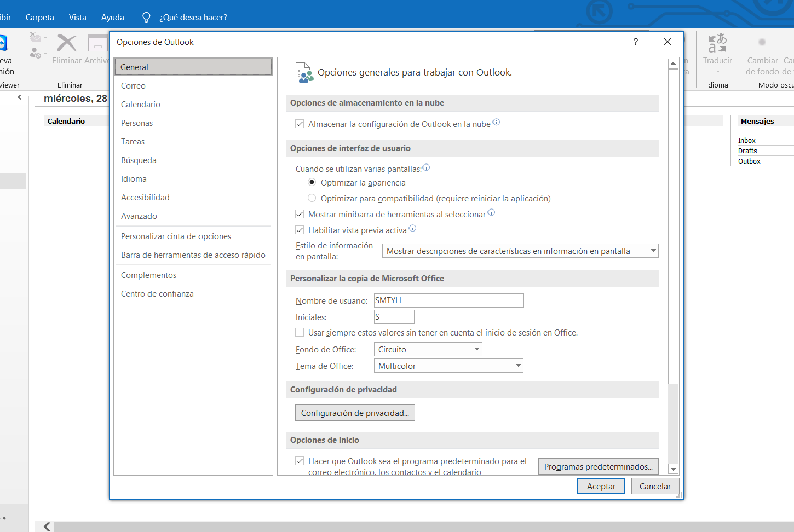Click the Eliminar (delete) X icon
The width and height of the screenshot is (794, 532).
tap(67, 43)
